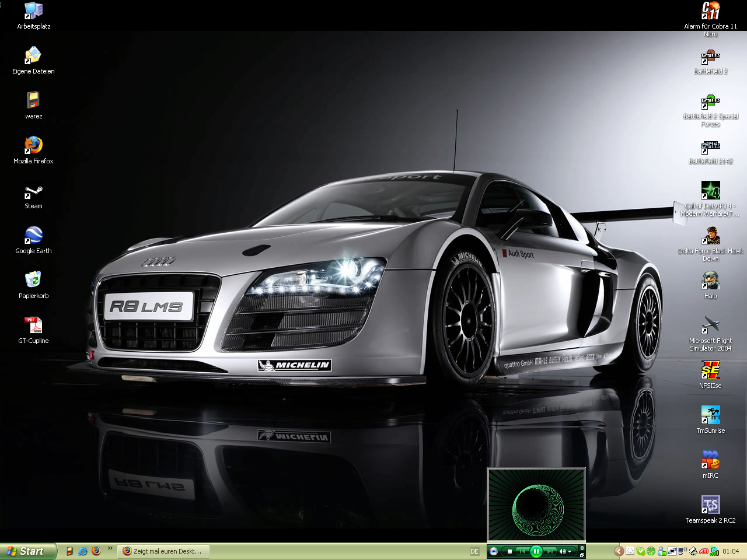Click the GT-Cupline PDF file icon
This screenshot has height=560, width=747.
coord(33,325)
